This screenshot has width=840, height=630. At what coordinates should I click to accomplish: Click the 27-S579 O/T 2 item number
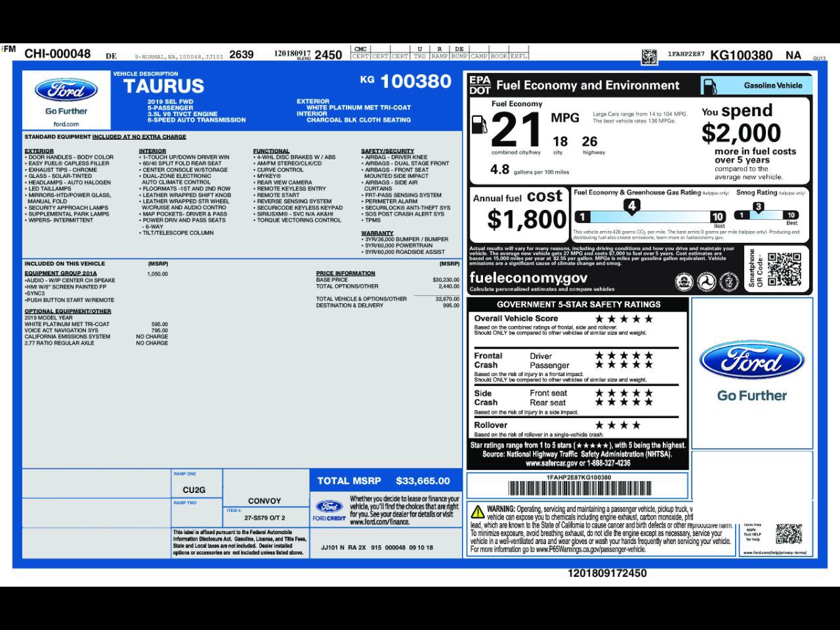click(x=265, y=518)
